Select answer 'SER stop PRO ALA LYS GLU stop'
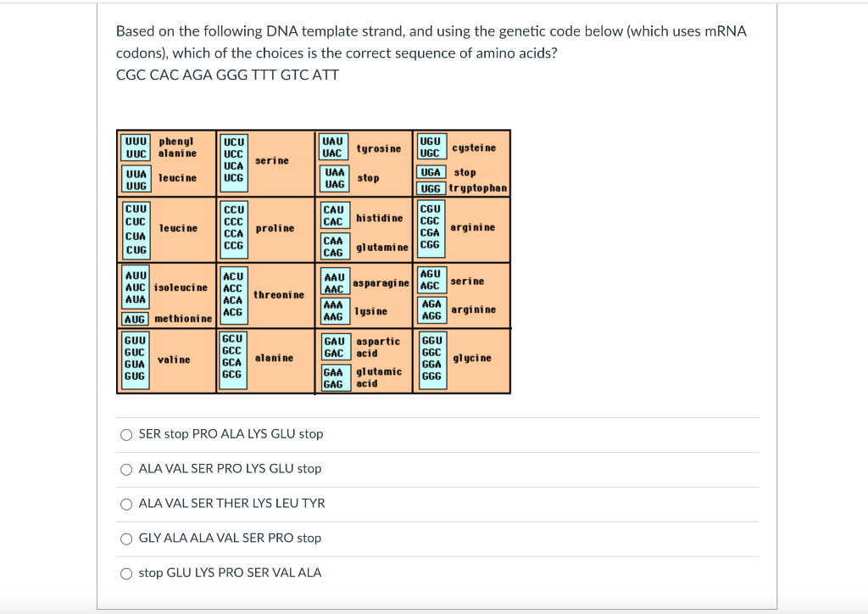 coord(126,433)
